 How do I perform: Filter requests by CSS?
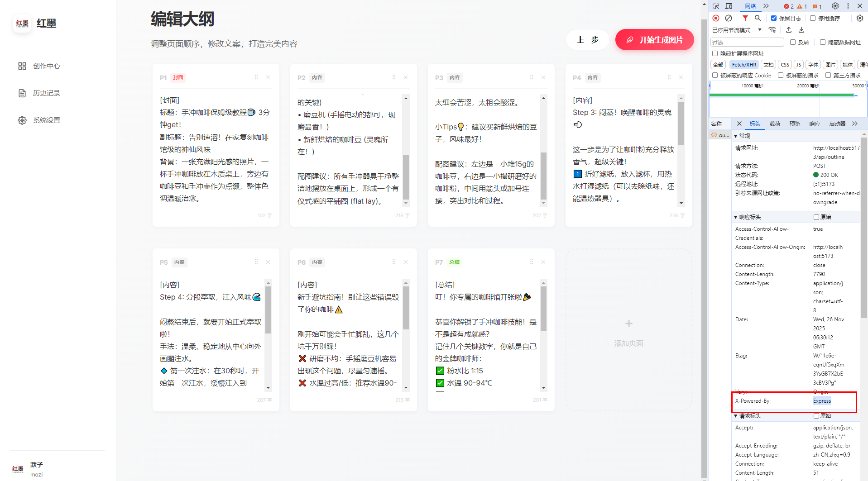[785, 65]
